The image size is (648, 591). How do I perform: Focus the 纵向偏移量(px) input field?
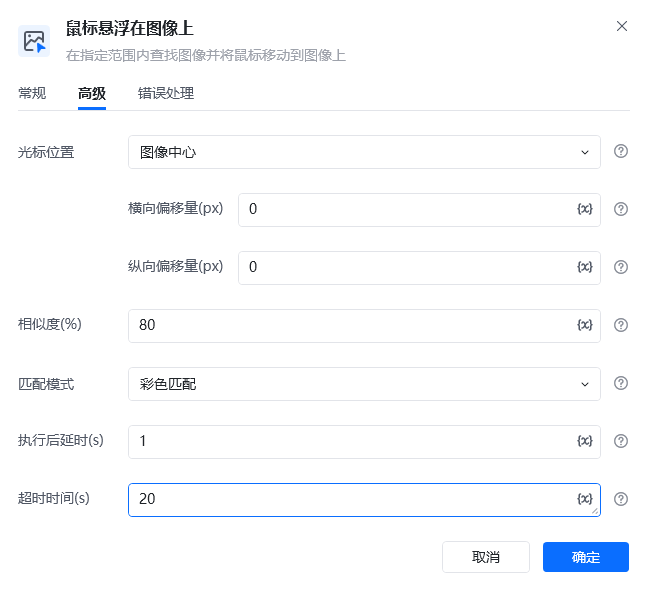click(419, 268)
